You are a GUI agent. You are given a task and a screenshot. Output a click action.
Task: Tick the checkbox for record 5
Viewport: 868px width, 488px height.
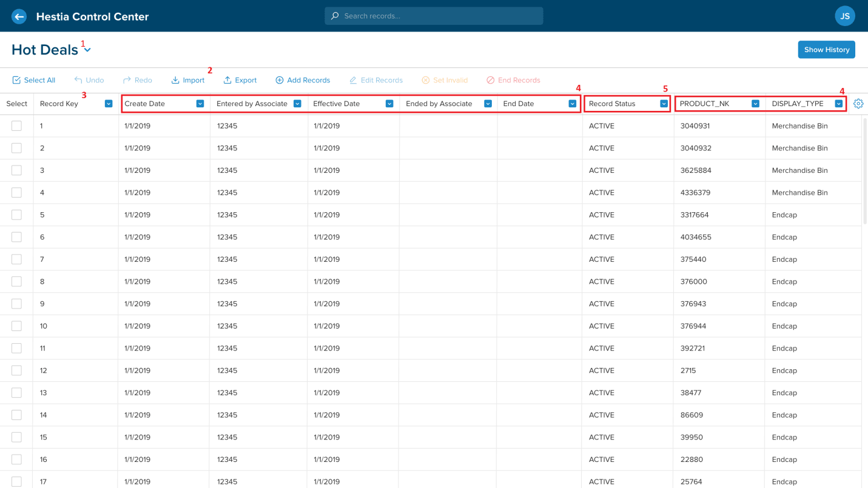(x=16, y=215)
